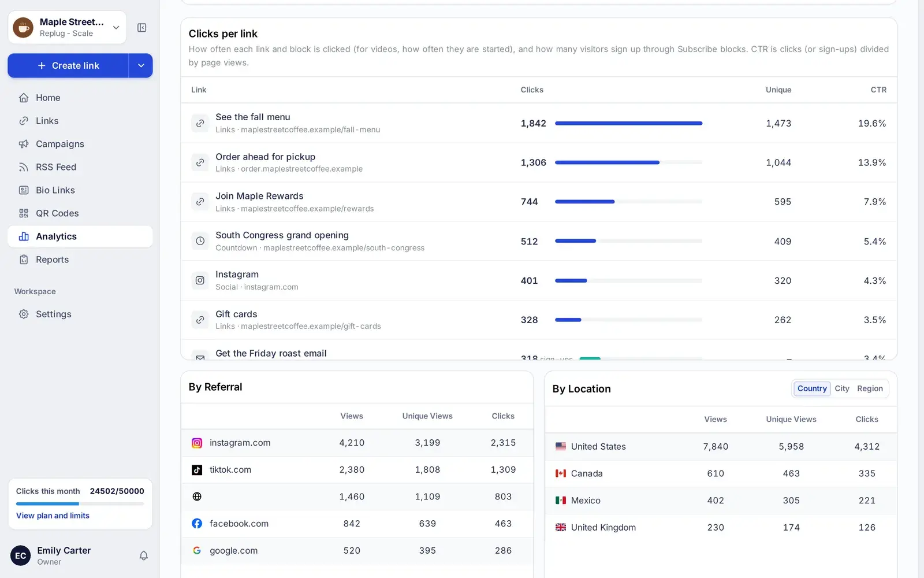Switch location view to Region
Viewport: 924px width, 578px height.
tap(870, 388)
